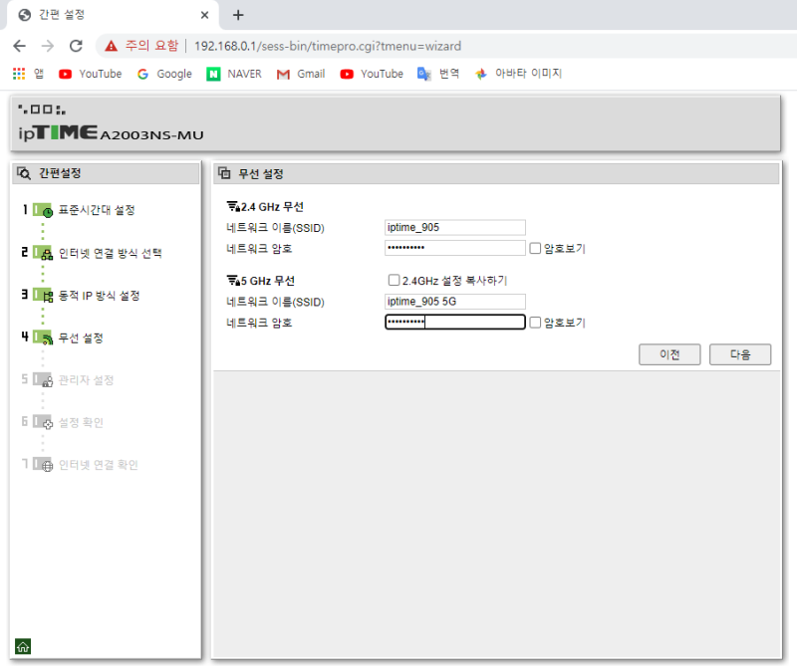Open a new browser tab
The image size is (797, 672).
pos(237,15)
